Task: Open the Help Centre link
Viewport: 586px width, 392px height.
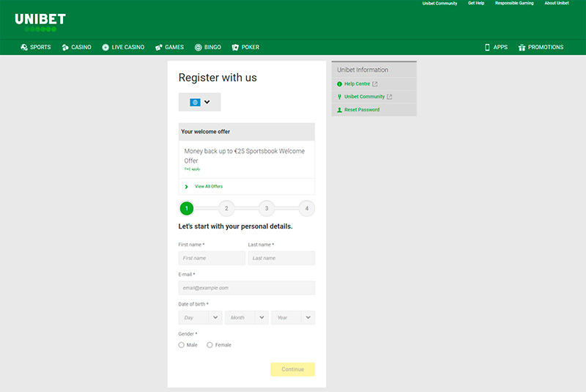Action: (x=357, y=84)
